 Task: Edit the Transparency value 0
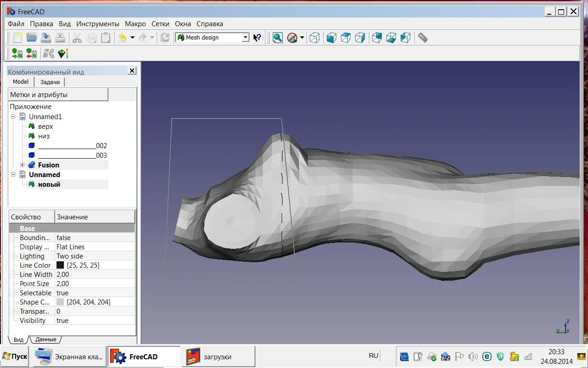[95, 311]
